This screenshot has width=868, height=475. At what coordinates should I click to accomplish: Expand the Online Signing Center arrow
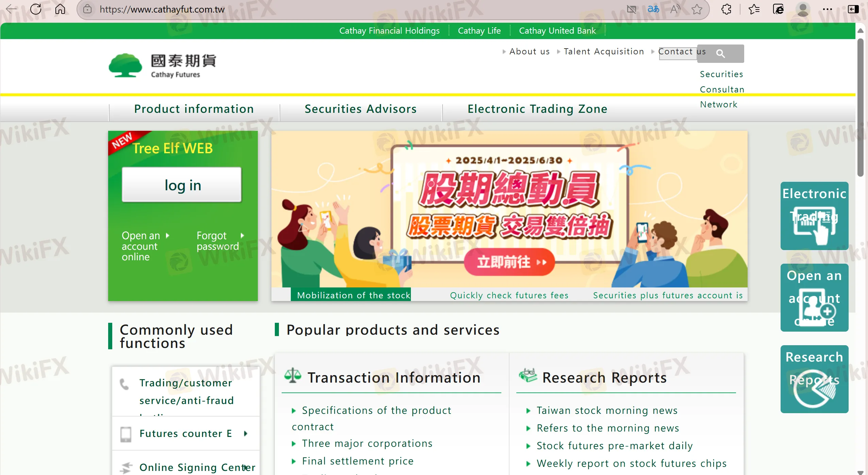(x=246, y=468)
